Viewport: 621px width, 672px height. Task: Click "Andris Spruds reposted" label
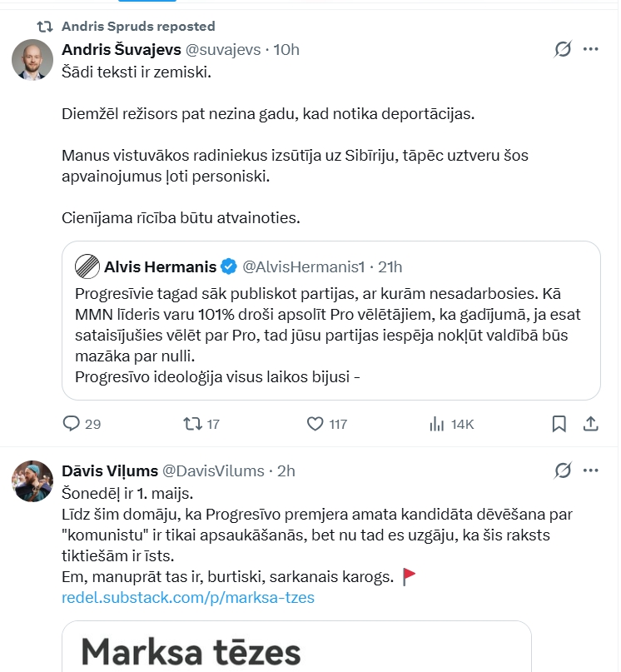coord(138,26)
